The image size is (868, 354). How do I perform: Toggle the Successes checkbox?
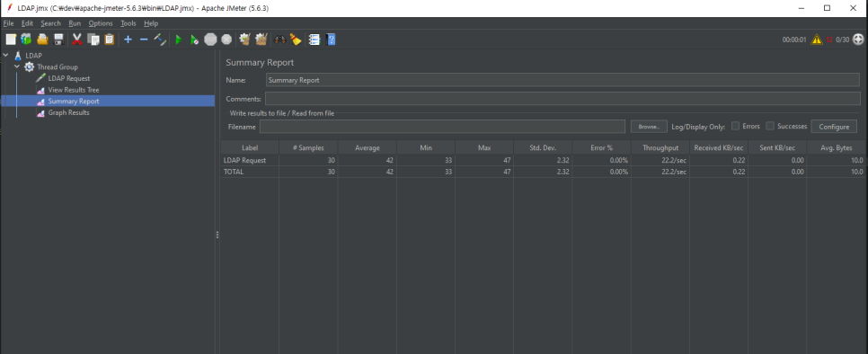[770, 126]
